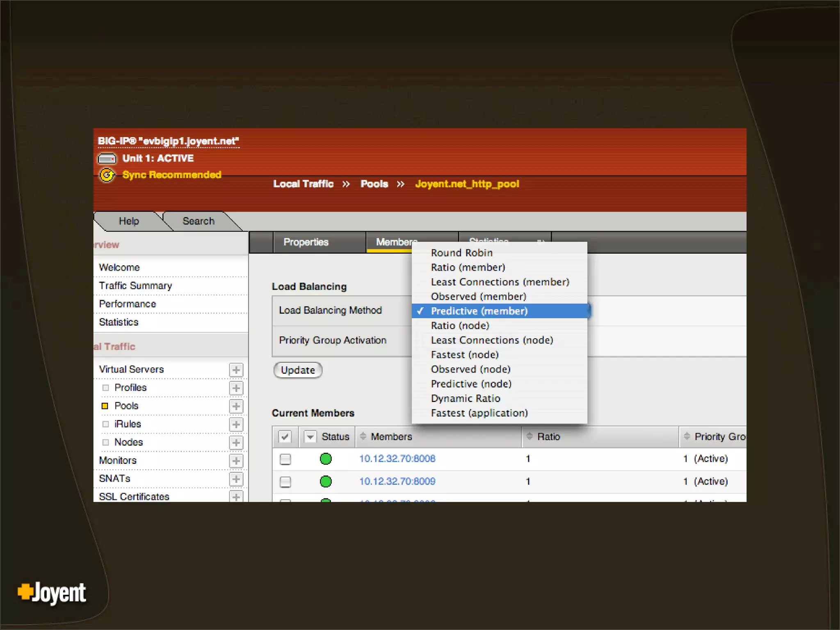Open SSL Certificates in the sidebar
The image size is (840, 630).
tap(134, 496)
